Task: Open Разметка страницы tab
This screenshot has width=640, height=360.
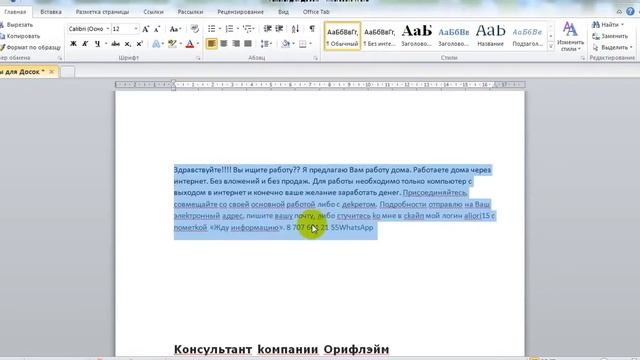Action: coord(102,12)
